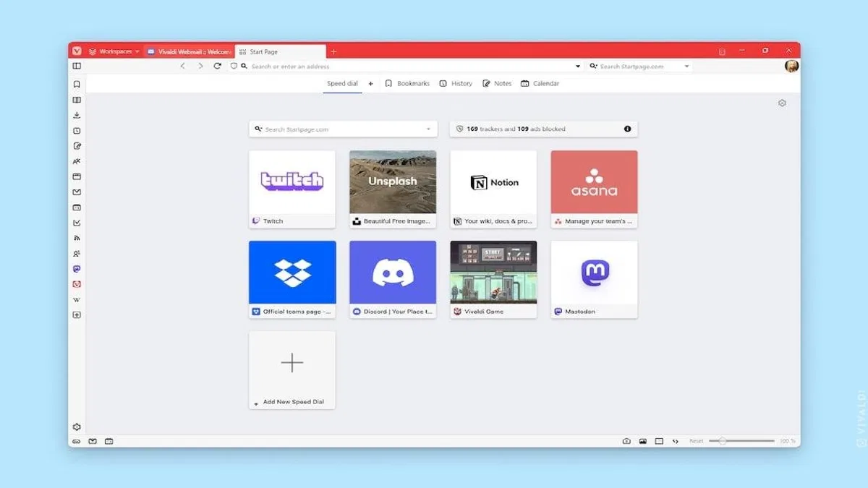This screenshot has width=868, height=488.
Task: Open the Wikipedia web panel in the sidebar
Action: click(x=77, y=299)
